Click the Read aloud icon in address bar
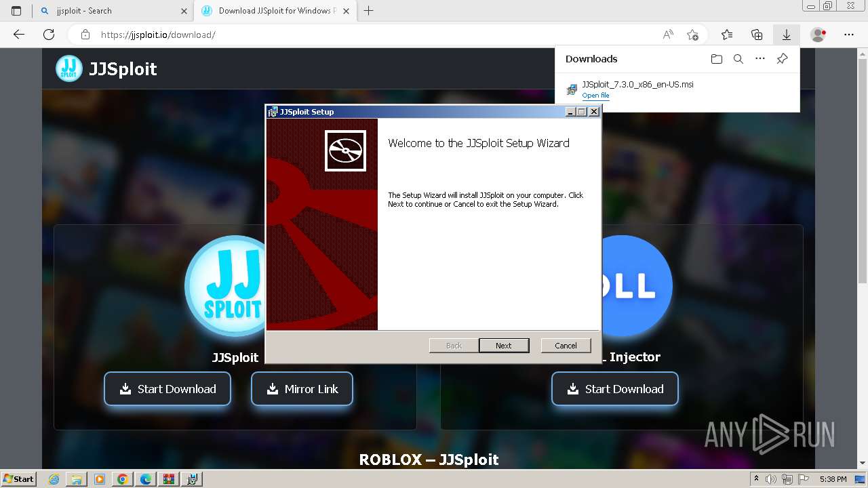Screen dimensions: 868x488 pyautogui.click(x=668, y=35)
